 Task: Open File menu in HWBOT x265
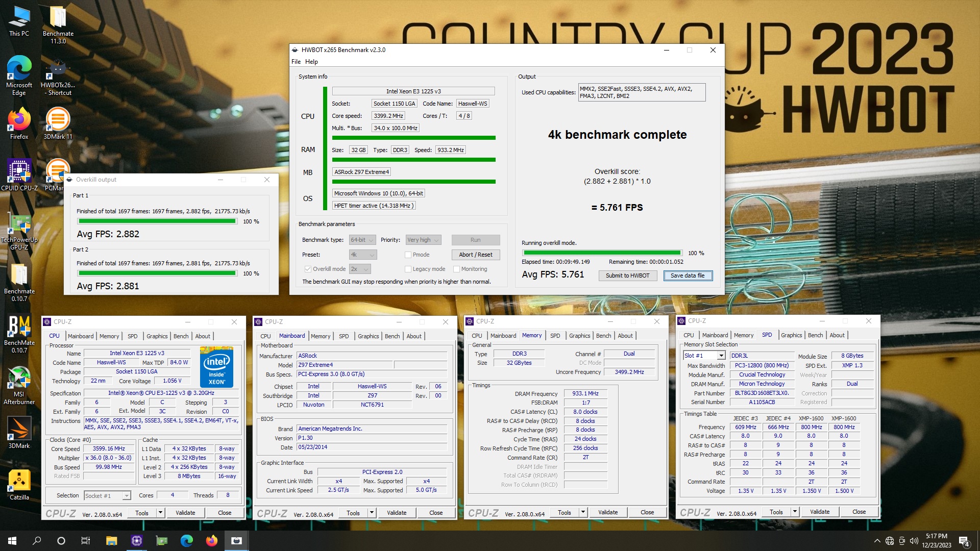(x=296, y=62)
